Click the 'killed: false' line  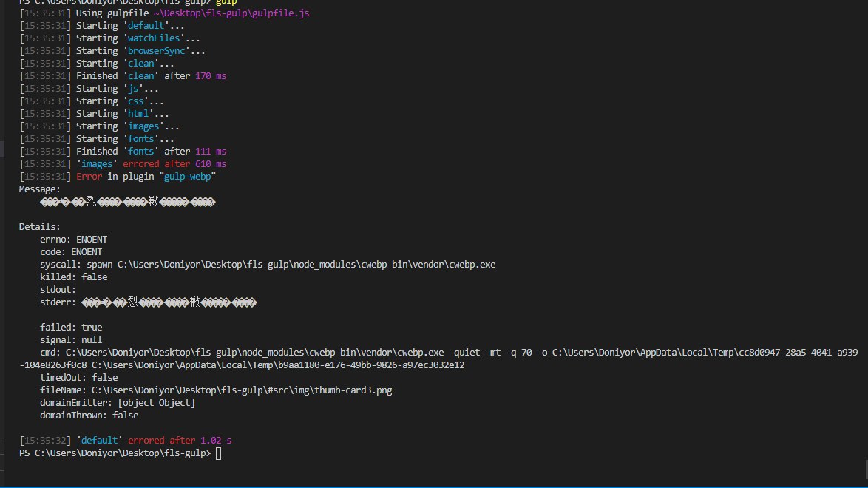74,277
